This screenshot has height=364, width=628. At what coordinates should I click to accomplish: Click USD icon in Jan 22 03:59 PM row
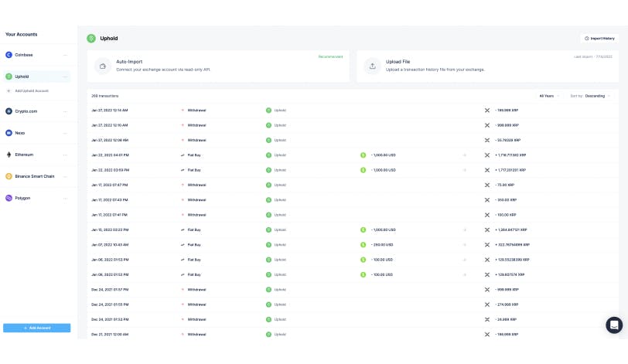pos(363,170)
